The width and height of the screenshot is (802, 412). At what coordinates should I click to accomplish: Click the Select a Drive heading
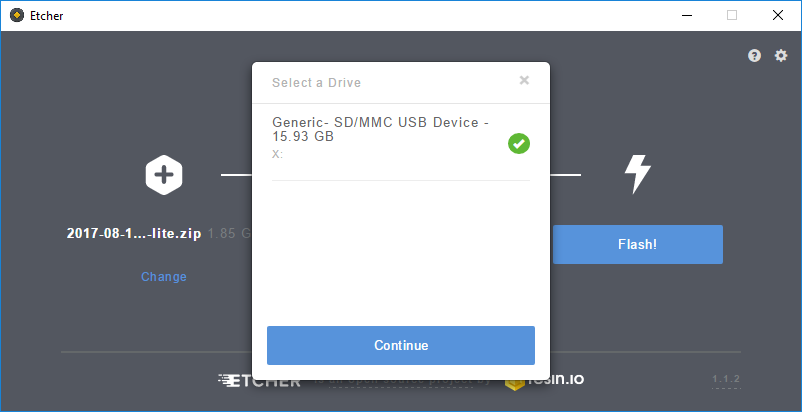[x=316, y=83]
